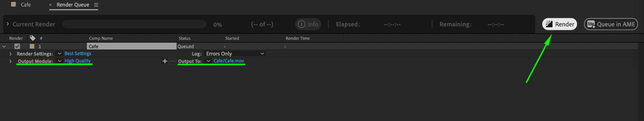This screenshot has width=644, height=121.
Task: Open the High Quality output module link
Action: (x=77, y=61)
